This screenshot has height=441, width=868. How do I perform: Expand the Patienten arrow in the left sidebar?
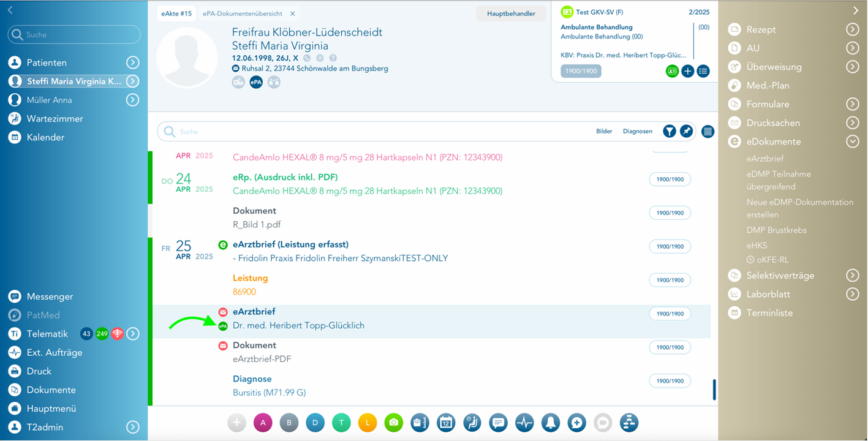coord(132,62)
